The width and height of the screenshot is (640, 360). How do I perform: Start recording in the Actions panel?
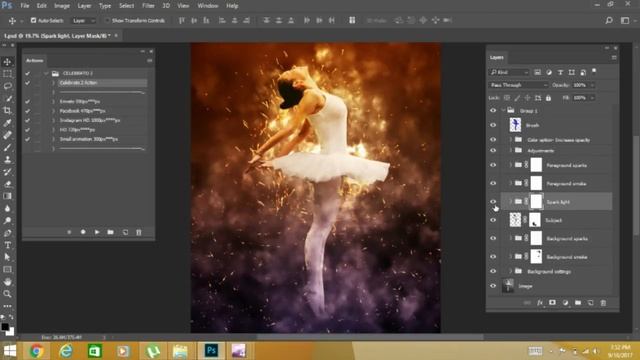point(83,232)
